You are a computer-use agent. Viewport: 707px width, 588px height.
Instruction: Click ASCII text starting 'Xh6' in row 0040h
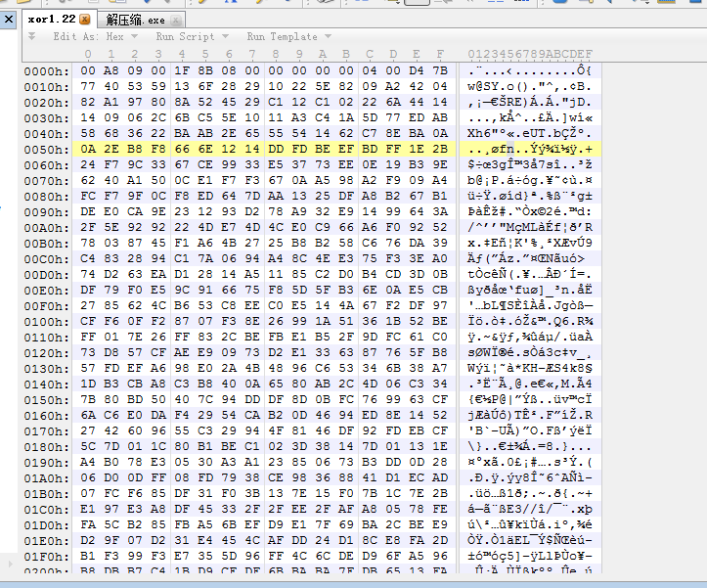[530, 133]
